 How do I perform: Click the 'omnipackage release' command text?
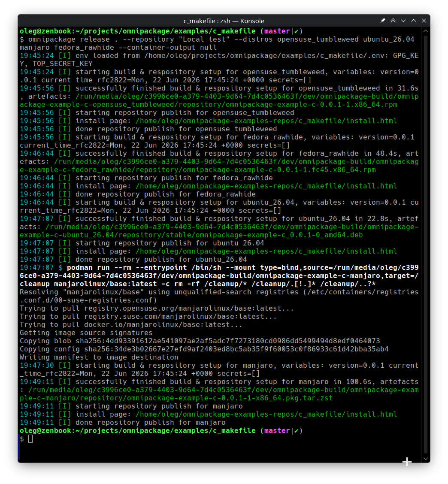coord(69,39)
